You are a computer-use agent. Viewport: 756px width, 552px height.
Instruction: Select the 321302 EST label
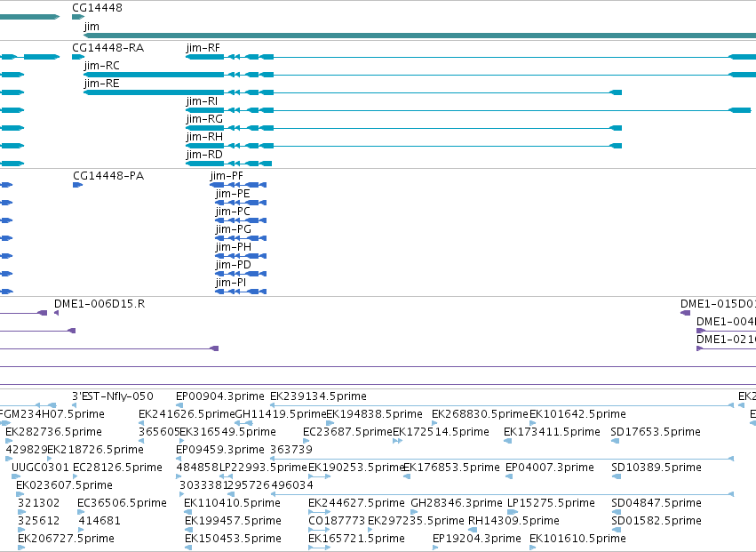coord(38,504)
